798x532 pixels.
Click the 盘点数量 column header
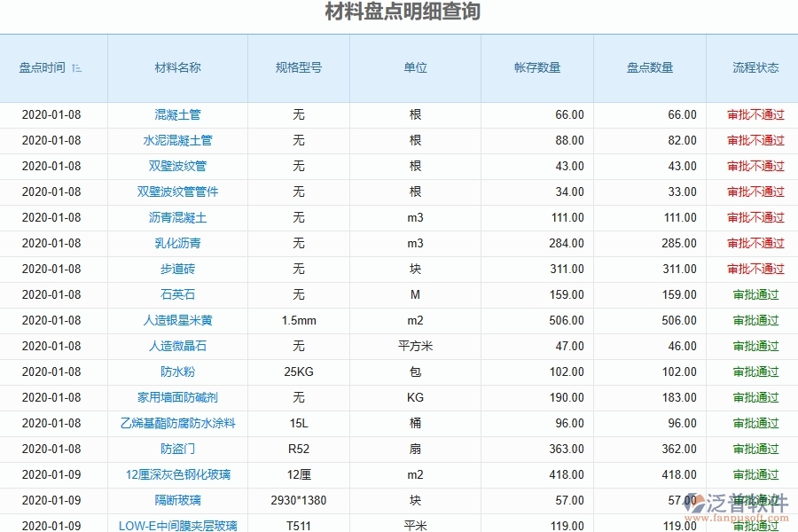[647, 66]
